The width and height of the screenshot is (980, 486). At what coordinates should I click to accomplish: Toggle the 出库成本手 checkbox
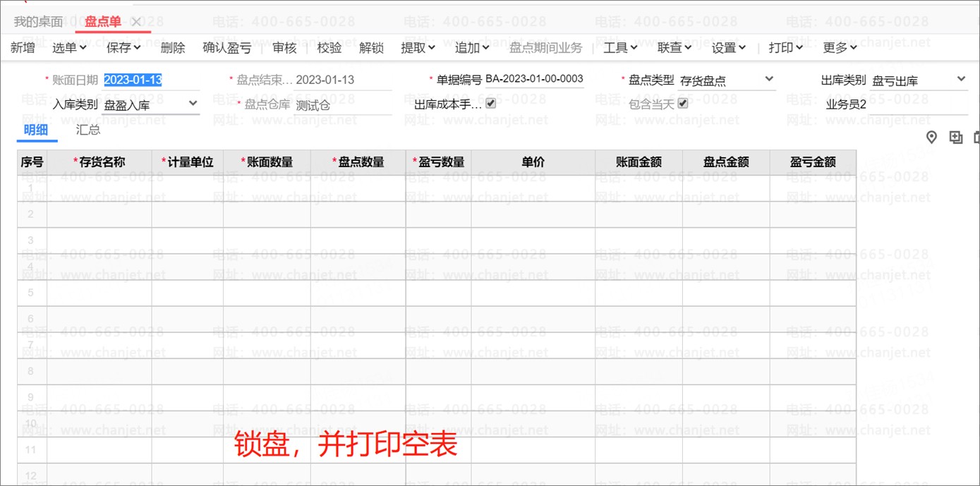point(491,104)
